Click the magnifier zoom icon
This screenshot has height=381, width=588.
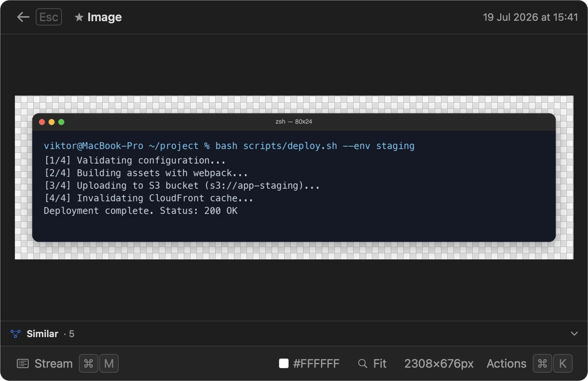tap(363, 364)
